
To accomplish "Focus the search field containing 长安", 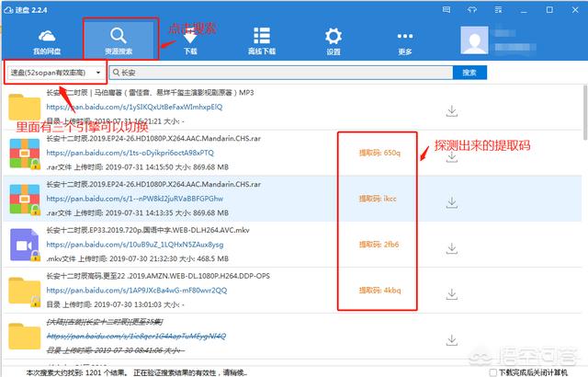I will coord(281,73).
